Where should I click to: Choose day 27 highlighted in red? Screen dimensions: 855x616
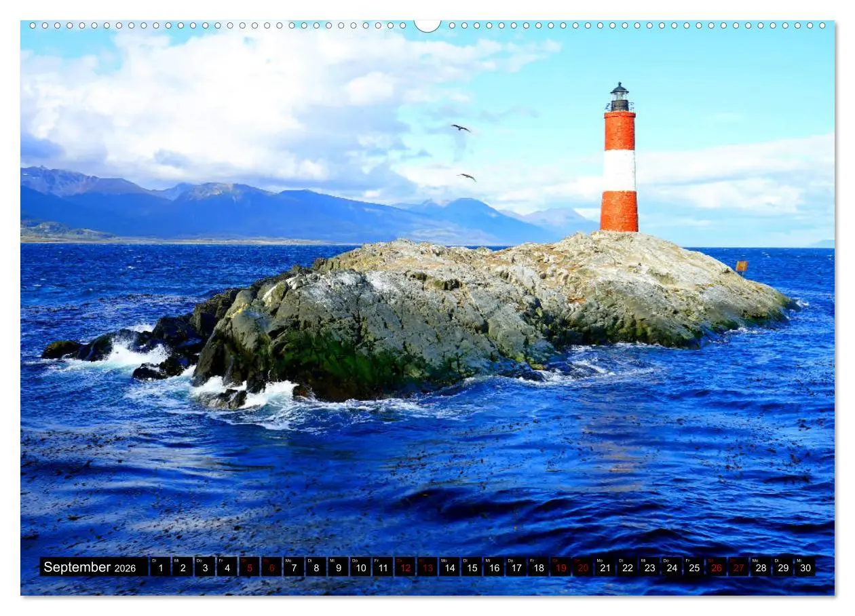tap(738, 567)
